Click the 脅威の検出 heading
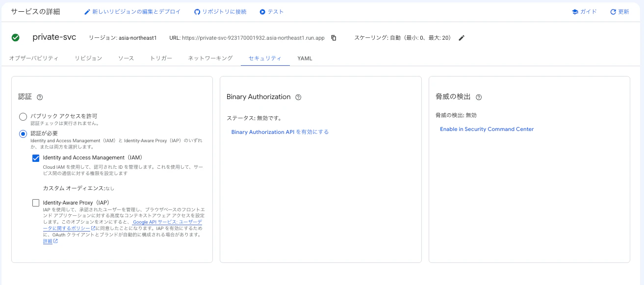 point(453,97)
